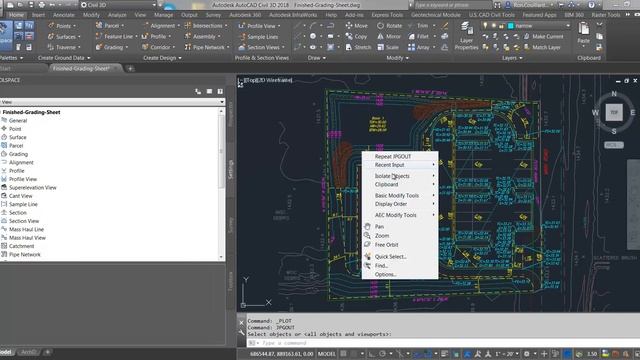Switch to the Annotate ribbon tab
640x360 pixels.
(x=64, y=15)
